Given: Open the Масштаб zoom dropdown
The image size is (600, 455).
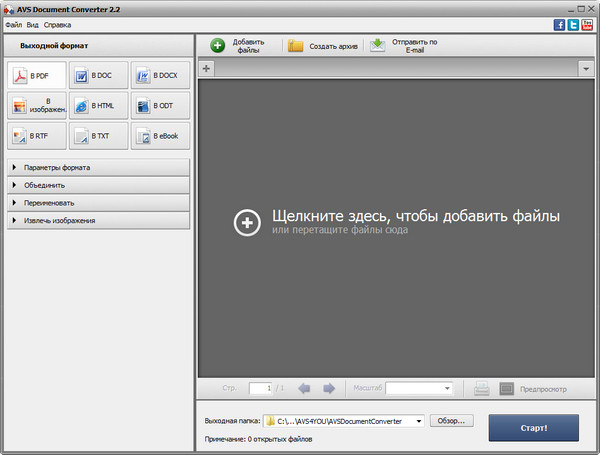Looking at the screenshot, I should (447, 388).
